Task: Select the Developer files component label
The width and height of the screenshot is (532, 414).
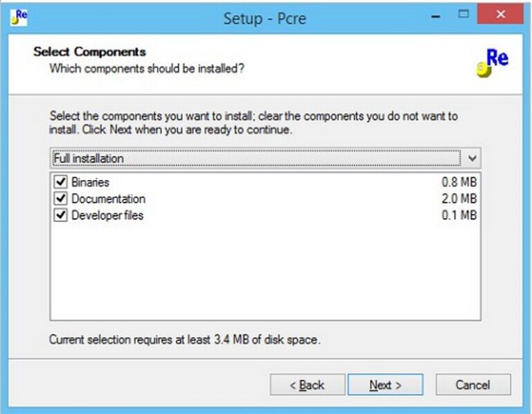Action: pos(107,215)
